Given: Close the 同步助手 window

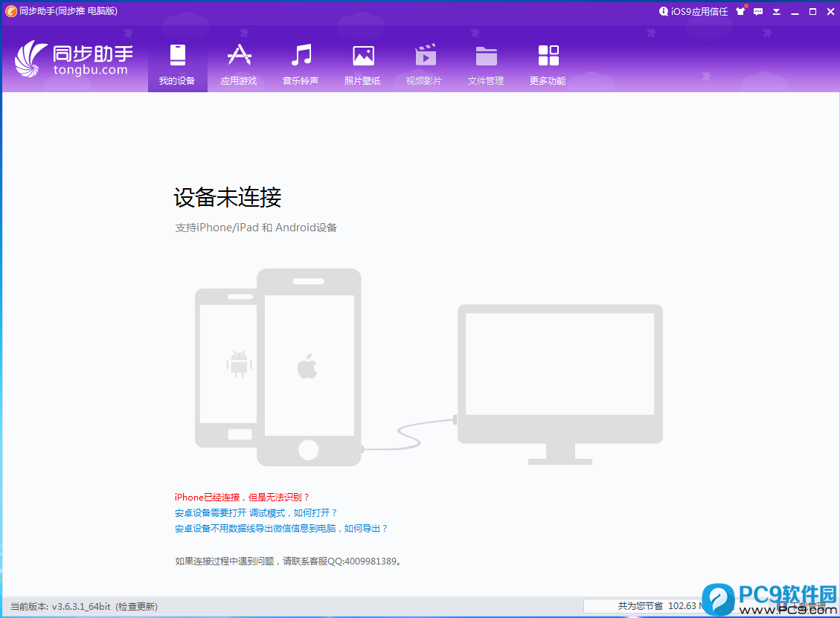Looking at the screenshot, I should tap(830, 11).
